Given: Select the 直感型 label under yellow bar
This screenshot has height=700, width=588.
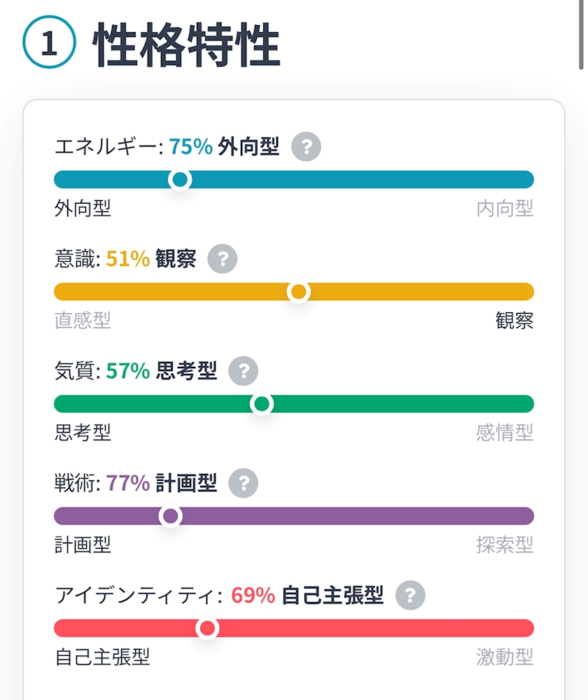Looking at the screenshot, I should point(83,320).
